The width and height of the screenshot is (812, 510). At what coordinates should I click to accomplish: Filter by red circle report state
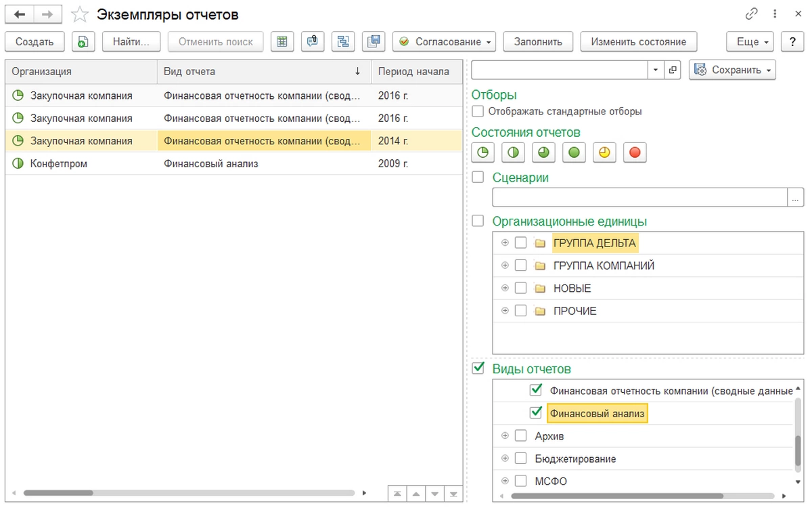point(635,152)
